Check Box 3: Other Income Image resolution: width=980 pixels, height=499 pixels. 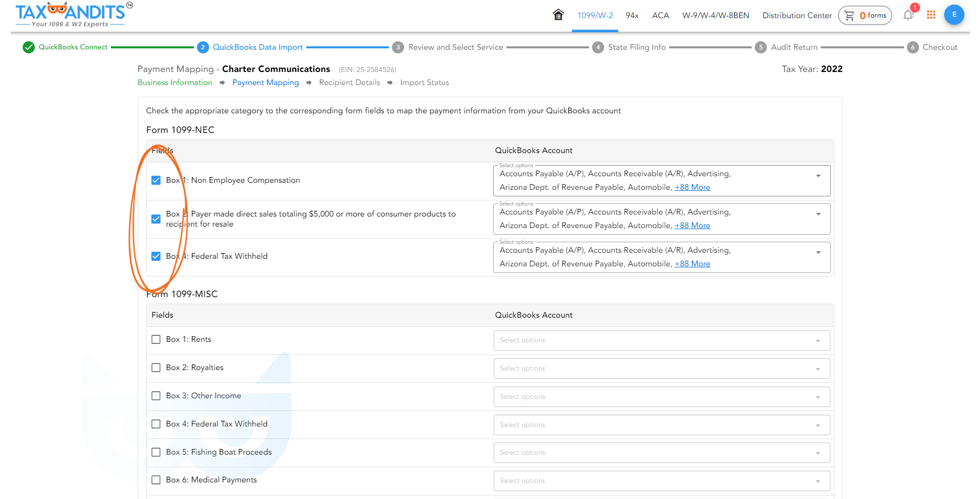(156, 396)
